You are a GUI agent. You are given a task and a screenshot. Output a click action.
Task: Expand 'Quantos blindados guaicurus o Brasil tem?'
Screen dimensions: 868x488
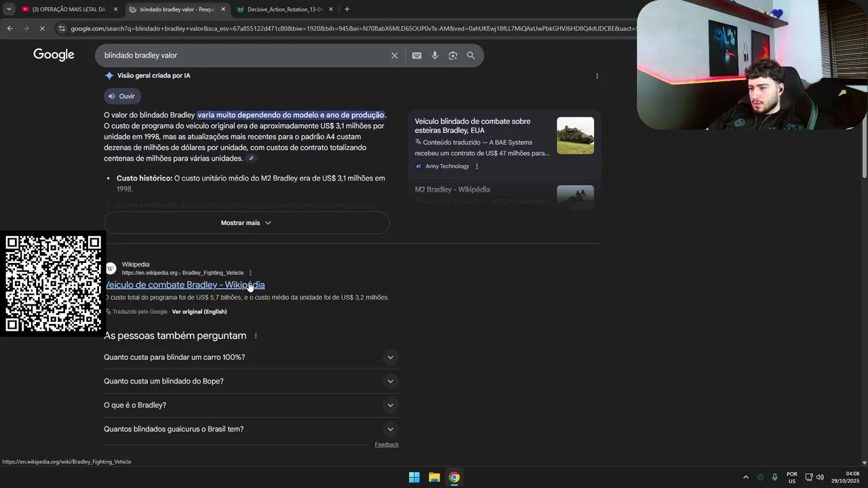click(251, 429)
